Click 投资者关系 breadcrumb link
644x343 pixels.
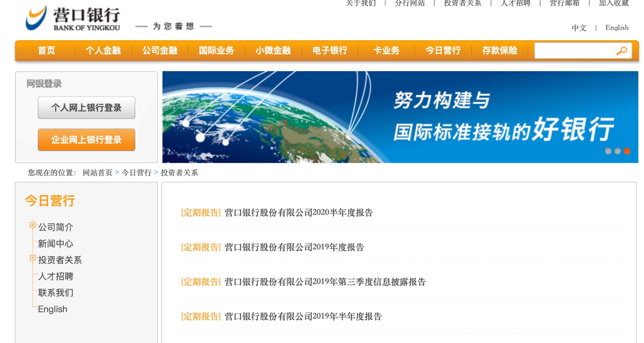[x=179, y=173]
